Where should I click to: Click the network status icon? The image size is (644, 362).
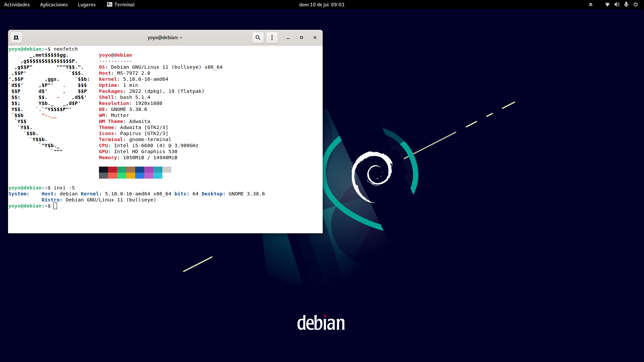click(x=607, y=5)
